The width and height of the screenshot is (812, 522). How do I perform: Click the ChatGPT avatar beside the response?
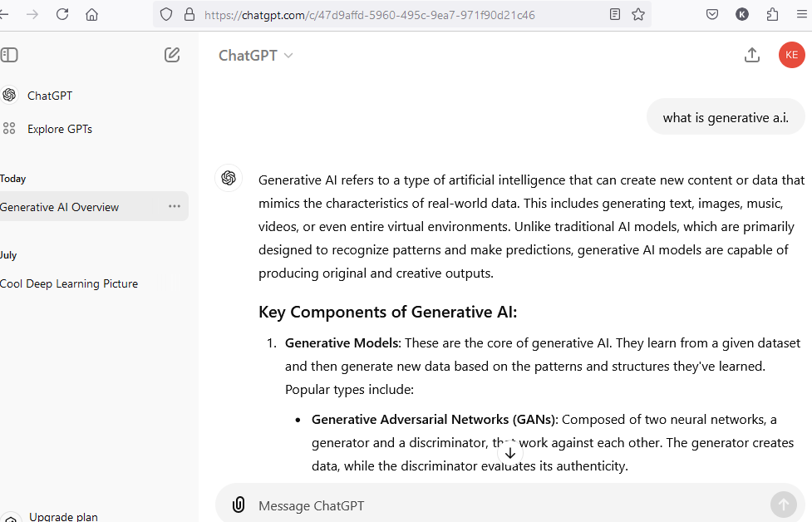[x=229, y=178]
